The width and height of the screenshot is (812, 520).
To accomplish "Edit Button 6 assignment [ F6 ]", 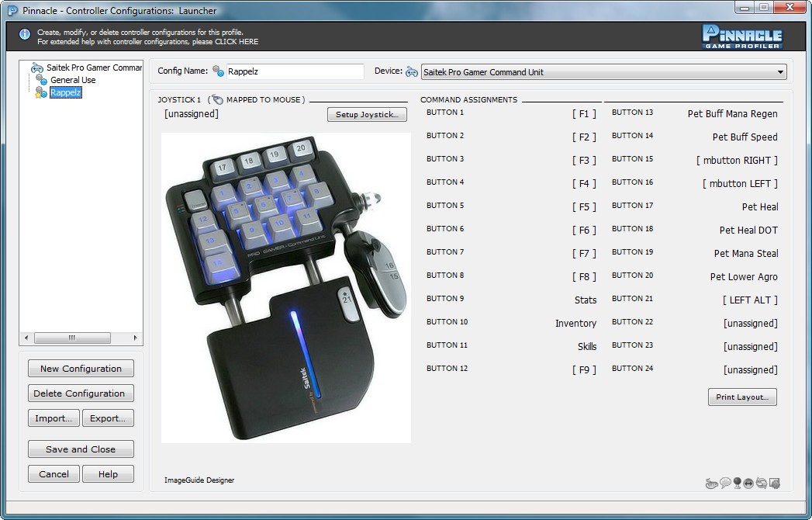I will point(584,231).
